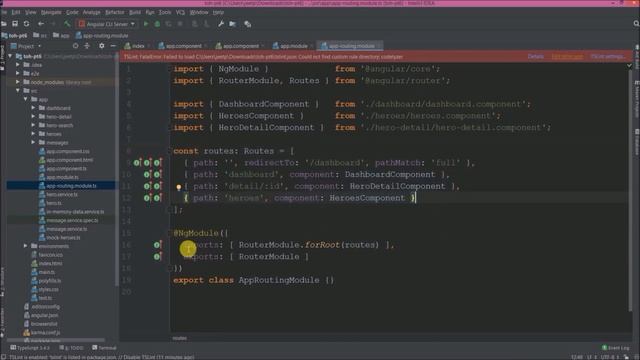Image resolution: width=640 pixels, height=360 pixels.
Task: Run Angular CLI Server with green play icon
Action: [x=146, y=24]
